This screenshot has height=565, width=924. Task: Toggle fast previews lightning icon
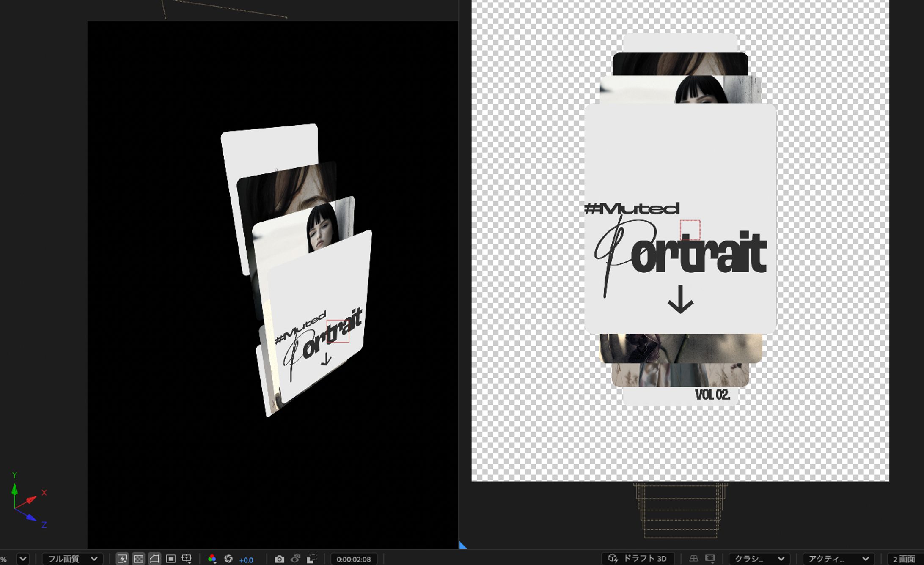122,559
